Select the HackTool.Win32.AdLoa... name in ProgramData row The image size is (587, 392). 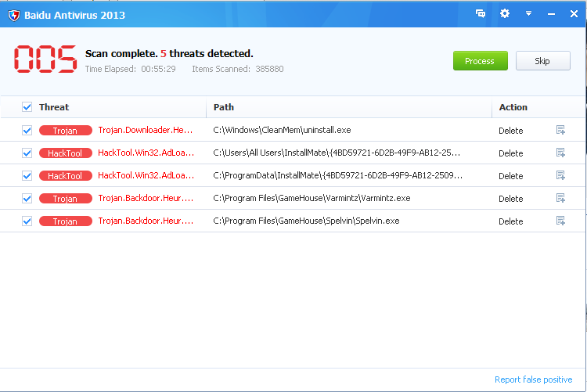(146, 175)
